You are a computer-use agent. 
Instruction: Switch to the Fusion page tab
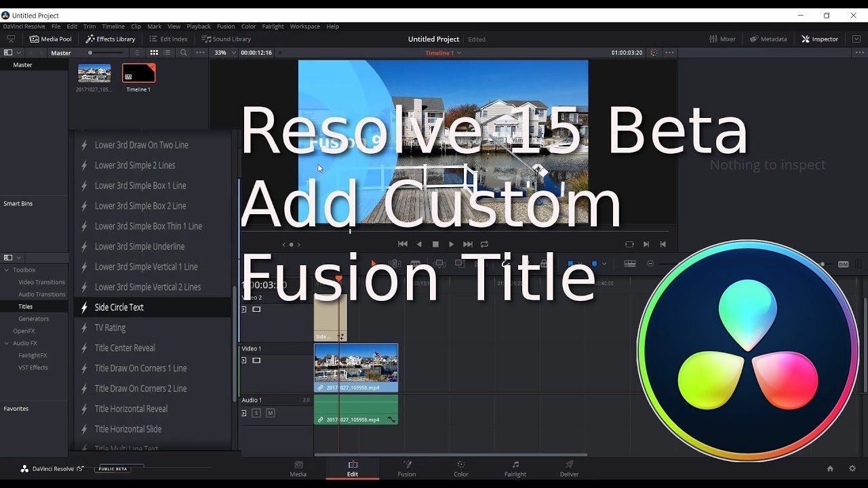coord(407,469)
